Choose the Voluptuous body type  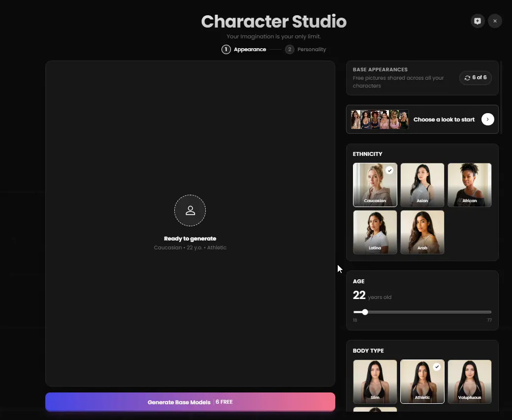coord(470,382)
